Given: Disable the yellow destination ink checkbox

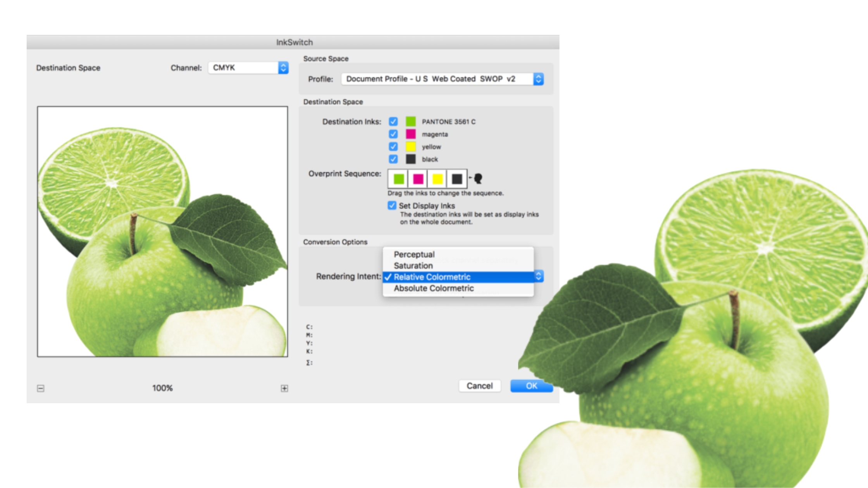Looking at the screenshot, I should tap(393, 147).
